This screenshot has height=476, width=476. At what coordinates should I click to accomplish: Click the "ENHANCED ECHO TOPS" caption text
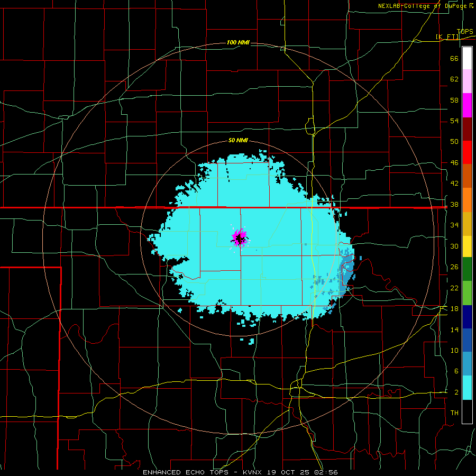(x=186, y=472)
